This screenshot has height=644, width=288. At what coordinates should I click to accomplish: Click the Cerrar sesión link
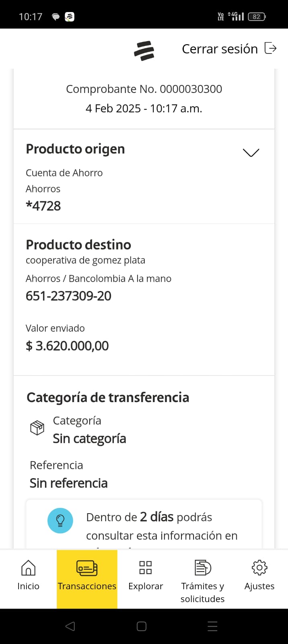point(220,49)
